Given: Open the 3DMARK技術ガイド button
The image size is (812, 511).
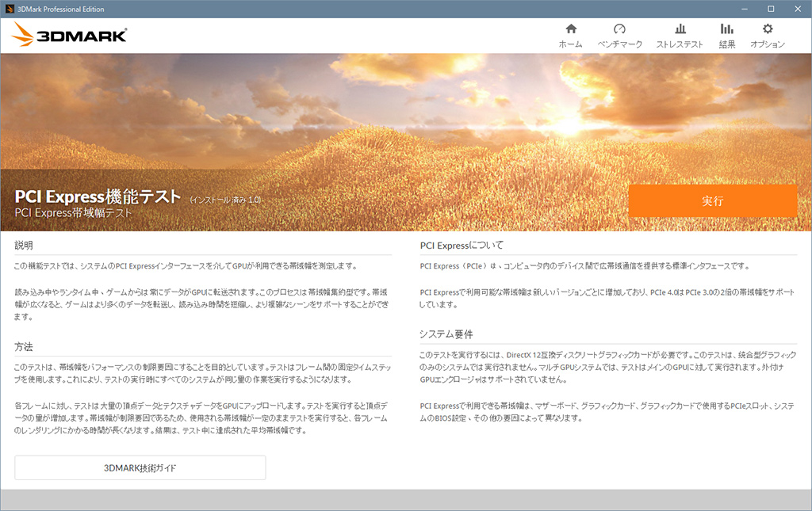Looking at the screenshot, I should [x=140, y=468].
